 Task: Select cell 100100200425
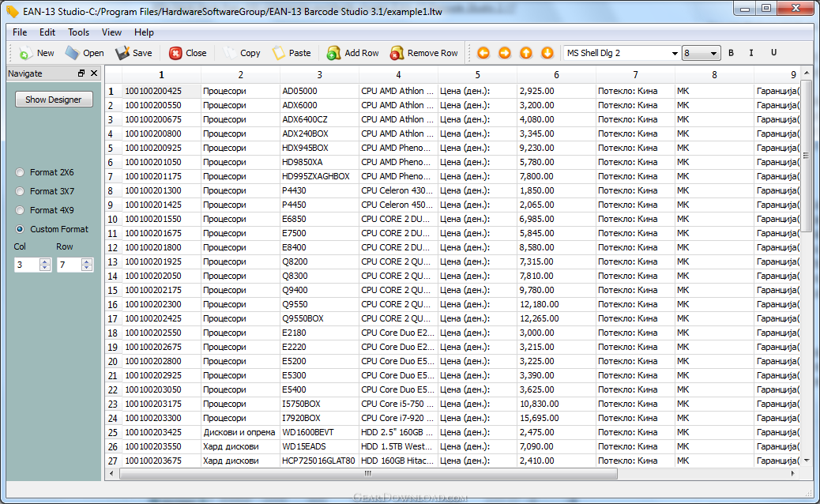point(162,91)
